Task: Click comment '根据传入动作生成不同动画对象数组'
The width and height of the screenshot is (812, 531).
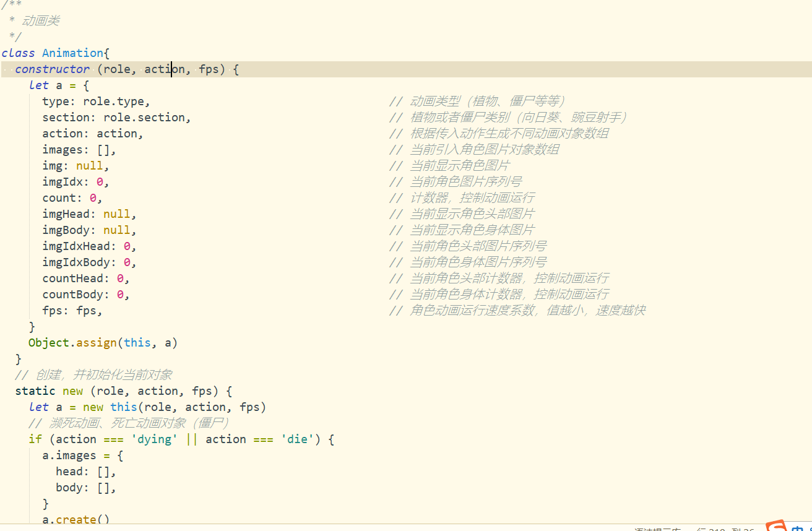Action: 509,133
